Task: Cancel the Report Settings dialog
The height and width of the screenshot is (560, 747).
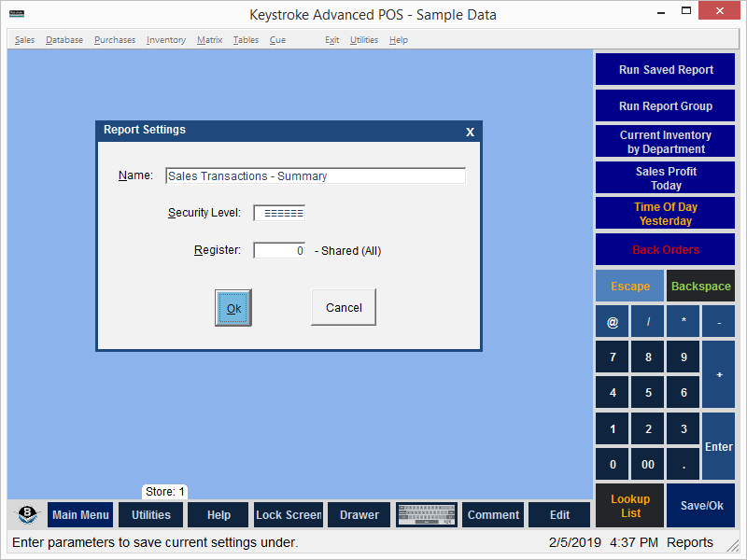Action: point(344,307)
